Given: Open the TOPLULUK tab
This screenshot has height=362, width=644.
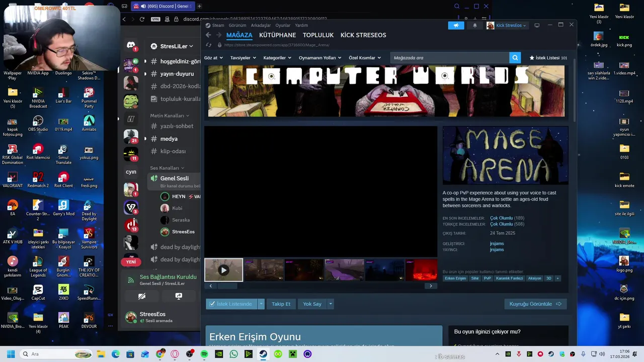Looking at the screenshot, I should (x=318, y=35).
